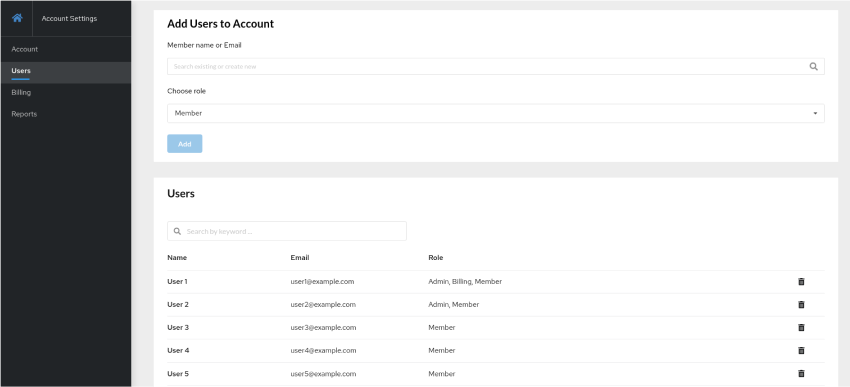Viewport: 850px width, 387px height.
Task: Click the Email column header
Action: [300, 257]
